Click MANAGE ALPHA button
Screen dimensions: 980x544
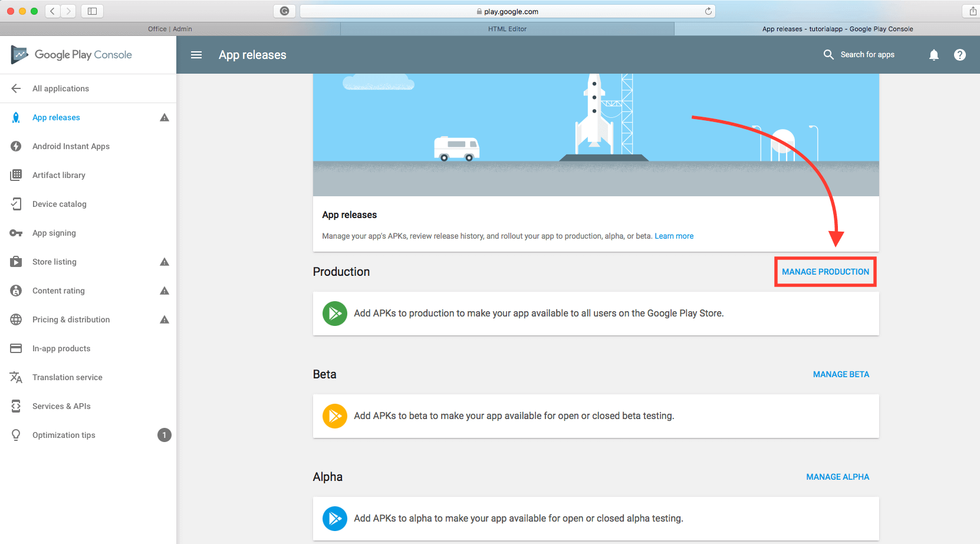(838, 477)
